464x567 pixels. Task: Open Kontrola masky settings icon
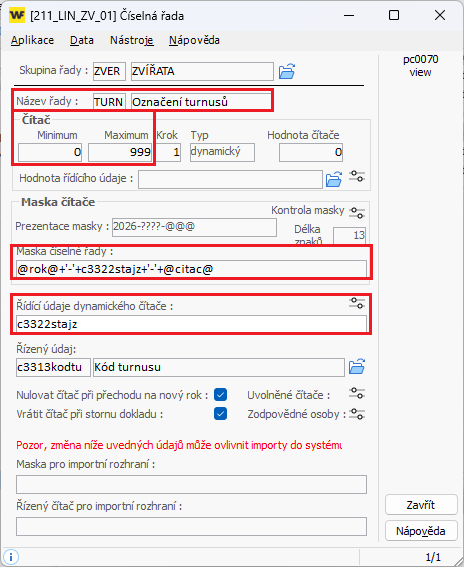(357, 213)
